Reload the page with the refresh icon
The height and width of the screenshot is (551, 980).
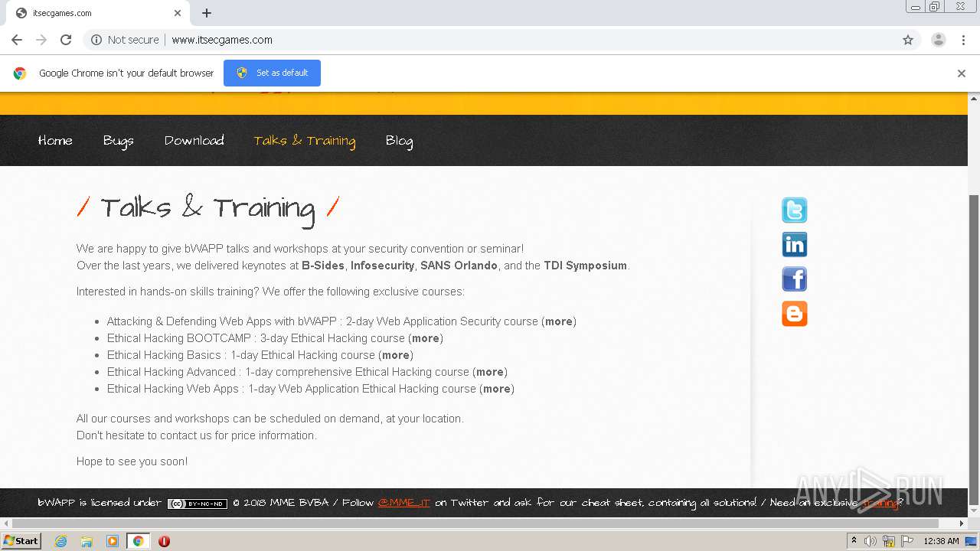[66, 40]
